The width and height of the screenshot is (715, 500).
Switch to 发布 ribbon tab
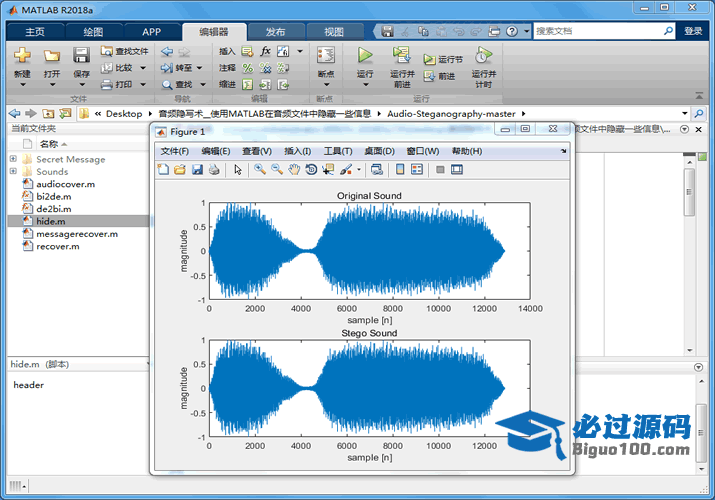click(x=275, y=31)
